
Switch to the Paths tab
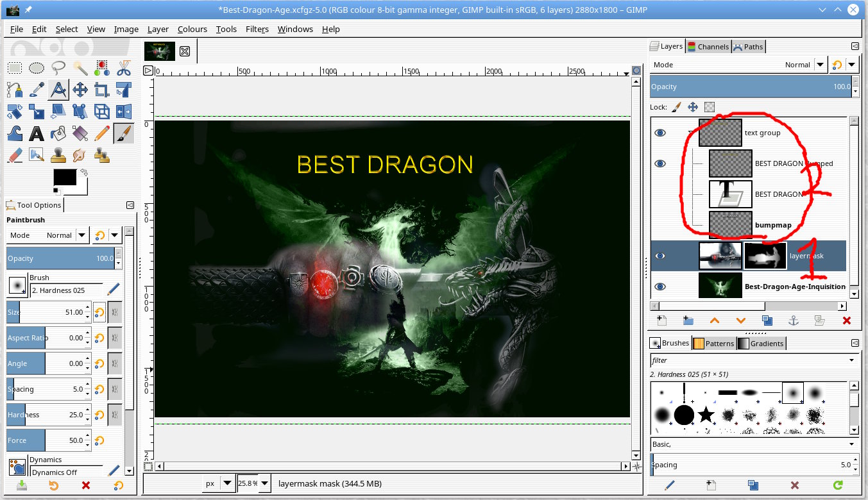tap(748, 47)
